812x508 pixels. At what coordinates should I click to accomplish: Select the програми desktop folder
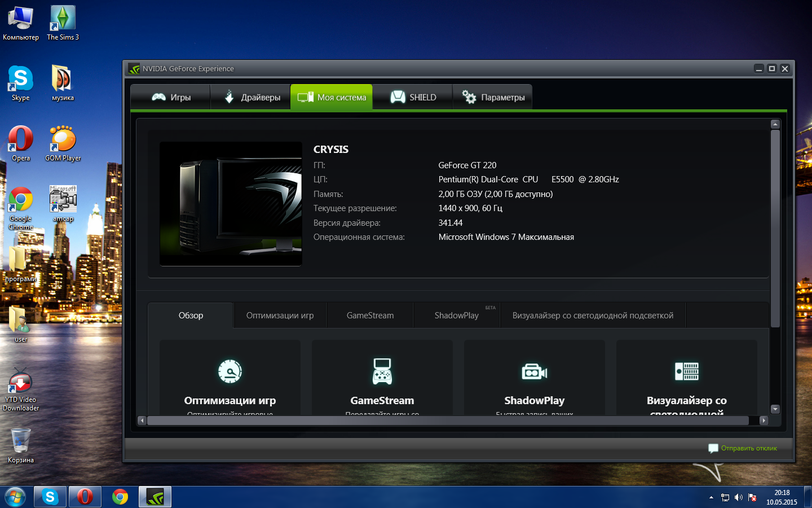click(21, 264)
